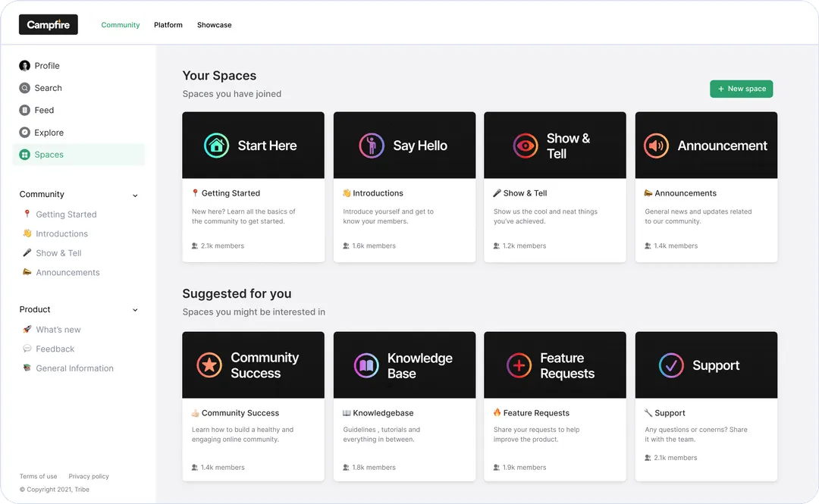
Task: Click the plus icon on Feature Requests card
Action: 519,365
